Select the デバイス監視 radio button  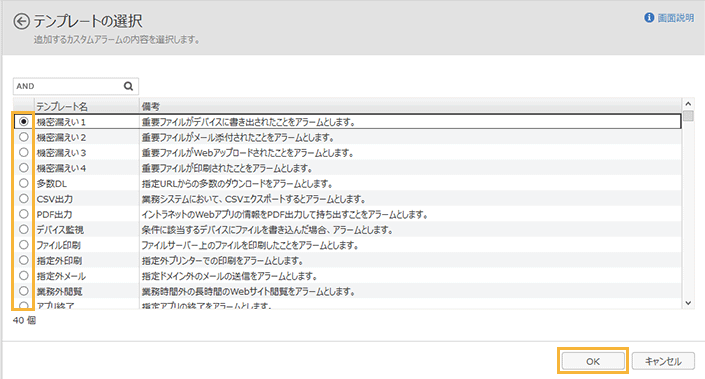(x=24, y=229)
